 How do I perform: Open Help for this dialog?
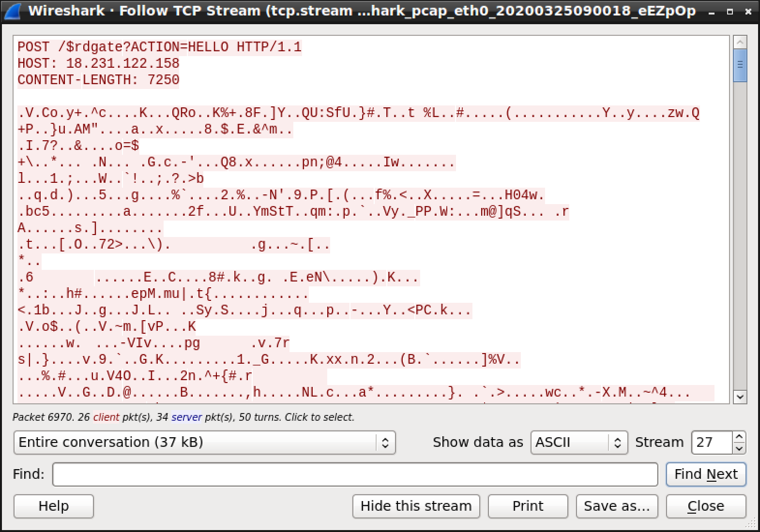(53, 506)
